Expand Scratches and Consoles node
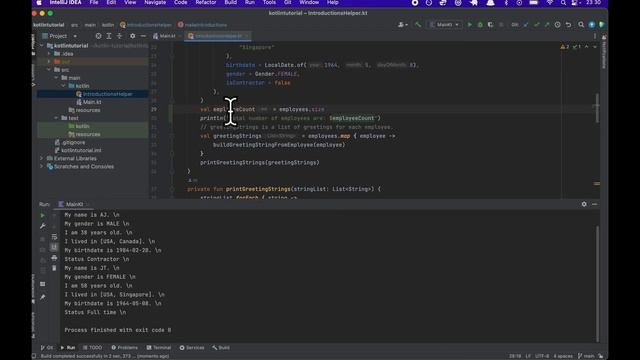Image resolution: width=640 pixels, height=360 pixels. [42, 167]
